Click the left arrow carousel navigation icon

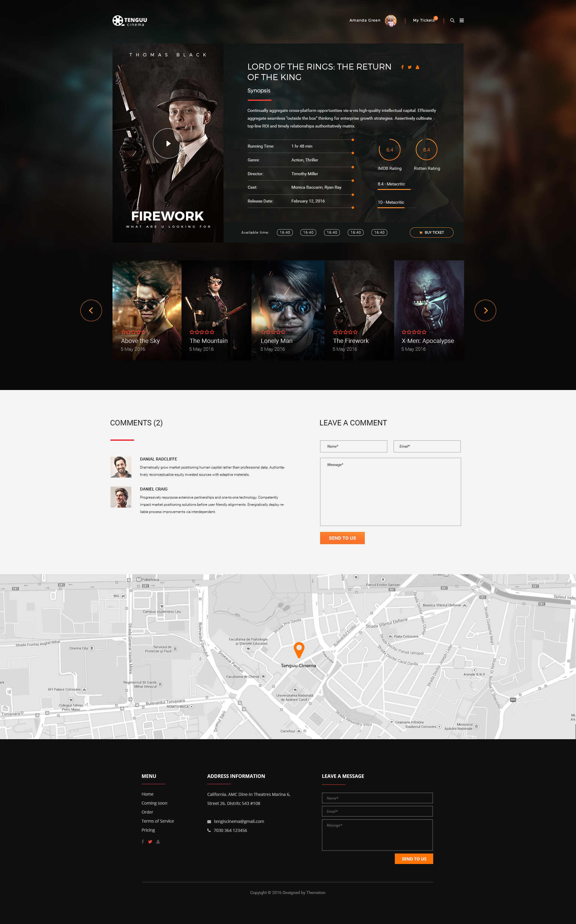click(92, 310)
